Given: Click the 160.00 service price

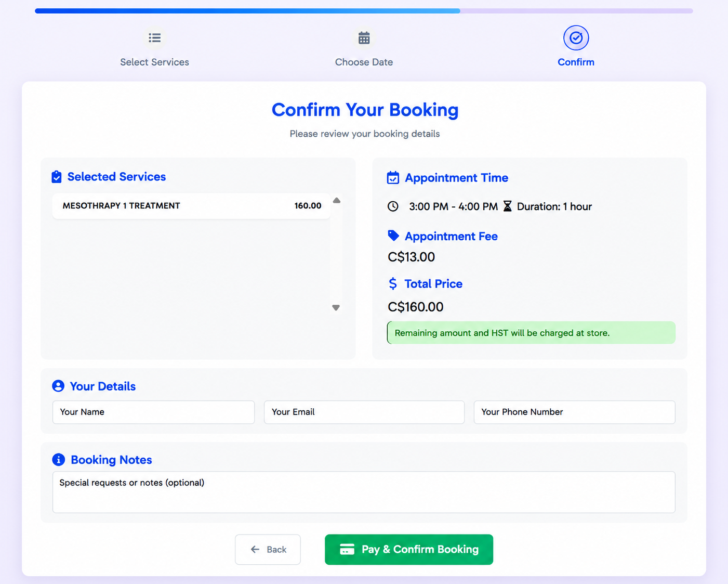Looking at the screenshot, I should (308, 206).
